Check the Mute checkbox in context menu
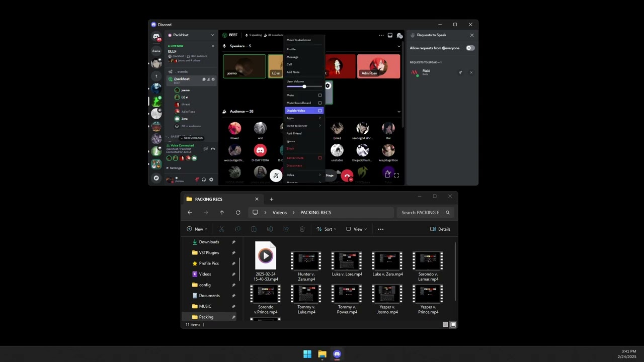Screen dimensions: 644x362 320,95
